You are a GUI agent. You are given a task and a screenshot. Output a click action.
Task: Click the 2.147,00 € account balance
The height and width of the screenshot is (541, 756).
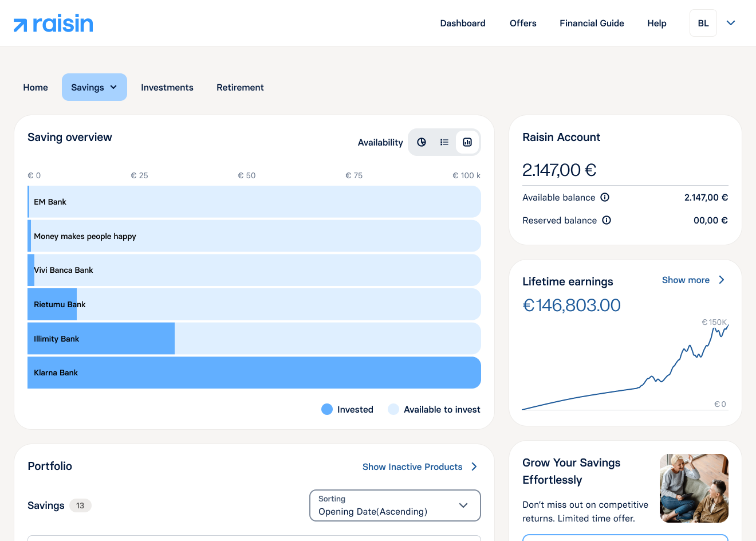point(560,170)
